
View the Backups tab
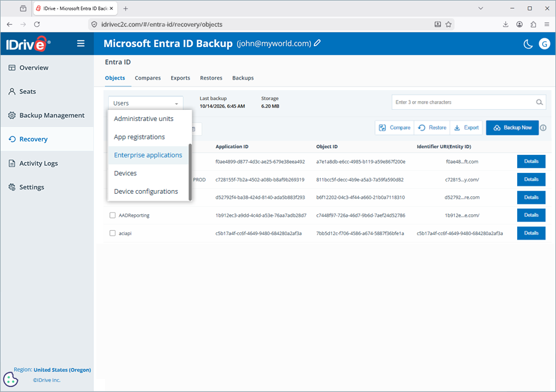point(243,78)
